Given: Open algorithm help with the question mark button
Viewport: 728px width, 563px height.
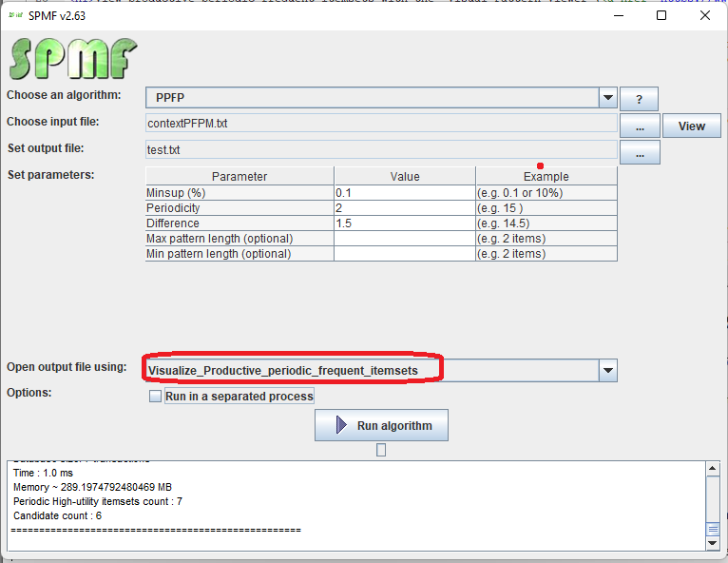Looking at the screenshot, I should [640, 99].
